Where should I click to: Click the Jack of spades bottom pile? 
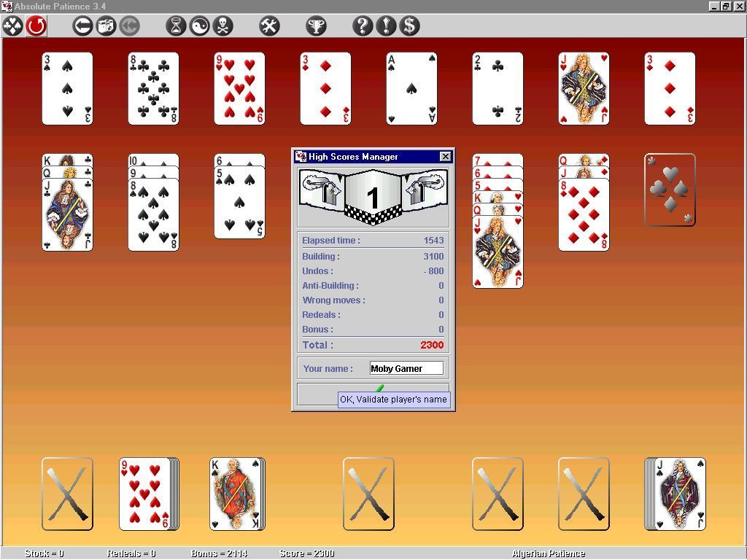(x=676, y=494)
